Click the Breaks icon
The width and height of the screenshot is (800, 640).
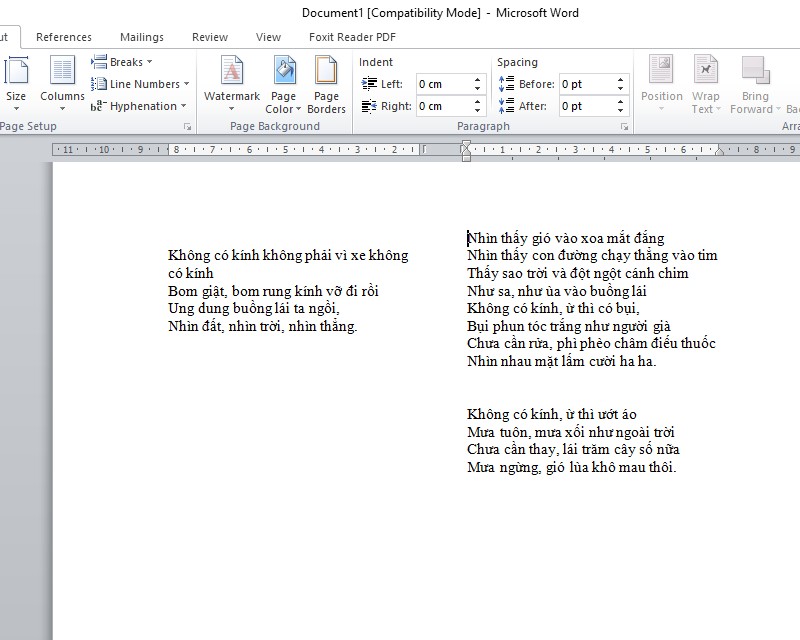(98, 62)
